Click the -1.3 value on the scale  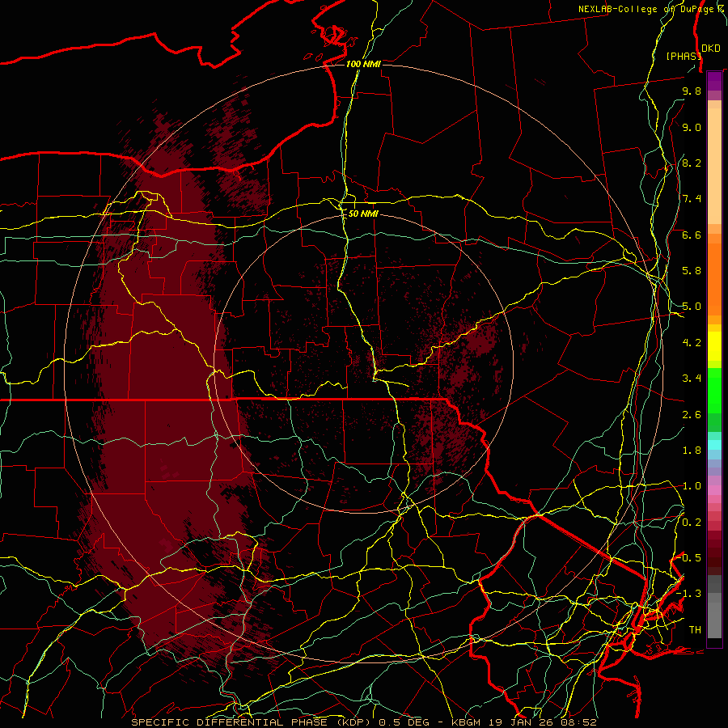tap(689, 594)
